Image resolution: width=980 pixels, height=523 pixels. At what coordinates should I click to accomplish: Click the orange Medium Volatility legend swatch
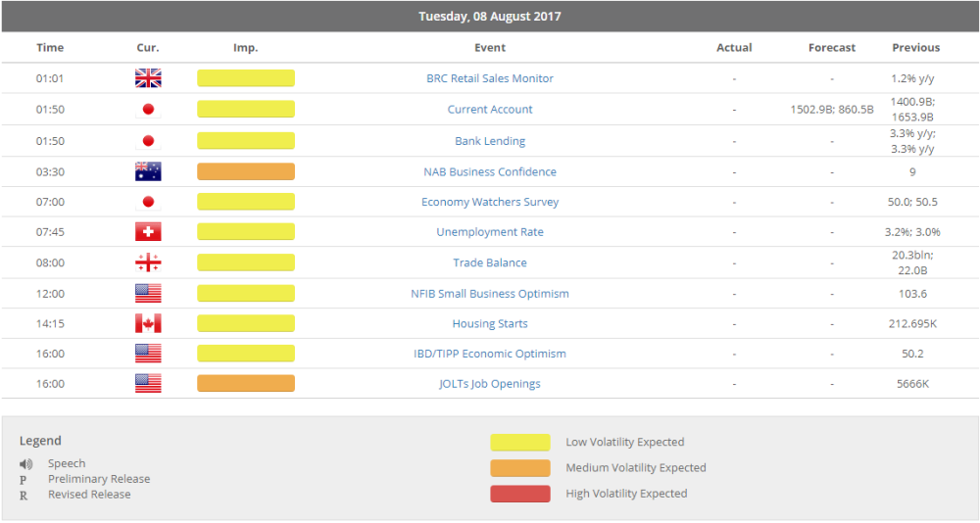click(520, 468)
